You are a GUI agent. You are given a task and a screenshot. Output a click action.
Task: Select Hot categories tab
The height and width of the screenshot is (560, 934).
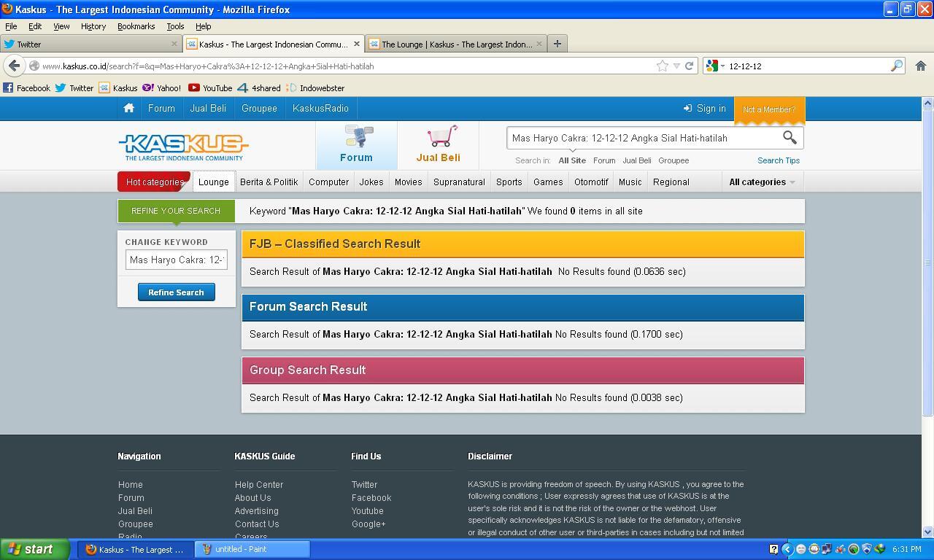pyautogui.click(x=155, y=182)
